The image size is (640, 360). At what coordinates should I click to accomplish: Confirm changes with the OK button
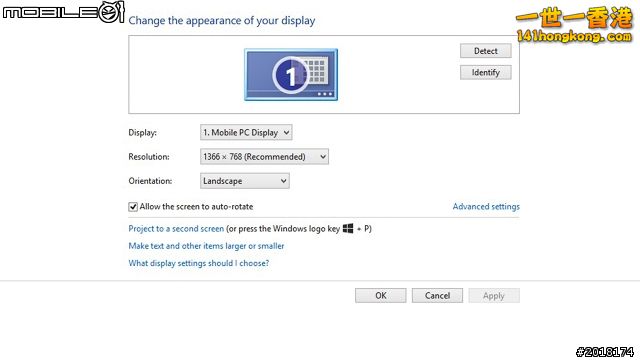[x=381, y=296]
